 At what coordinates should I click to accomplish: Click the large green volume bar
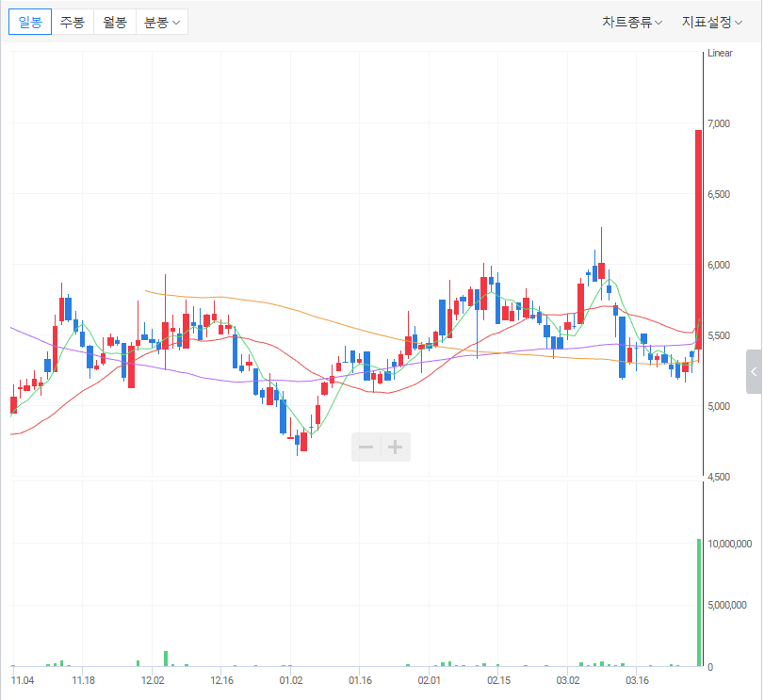[x=699, y=603]
